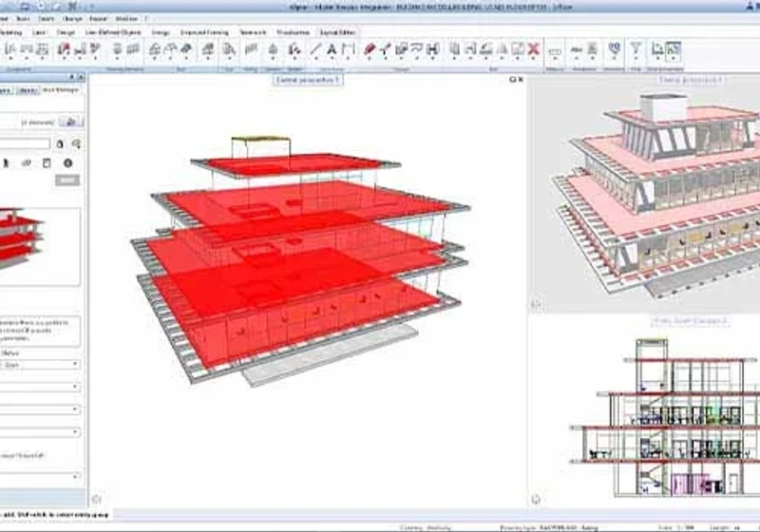760x532 pixels.
Task: Open the bottommost dropdown in left panel
Action: pos(40,476)
